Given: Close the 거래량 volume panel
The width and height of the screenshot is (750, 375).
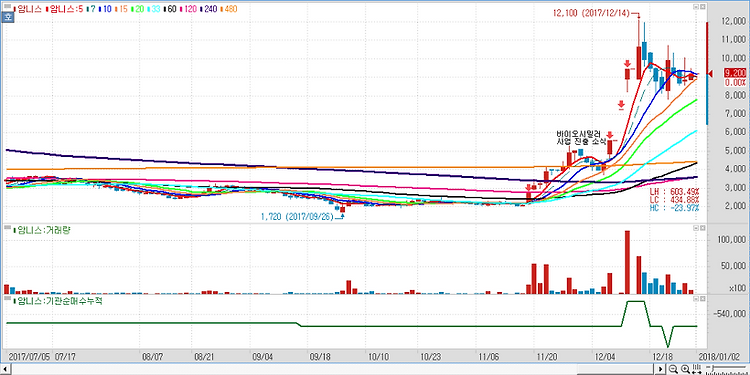Looking at the screenshot, I should pyautogui.click(x=702, y=229).
